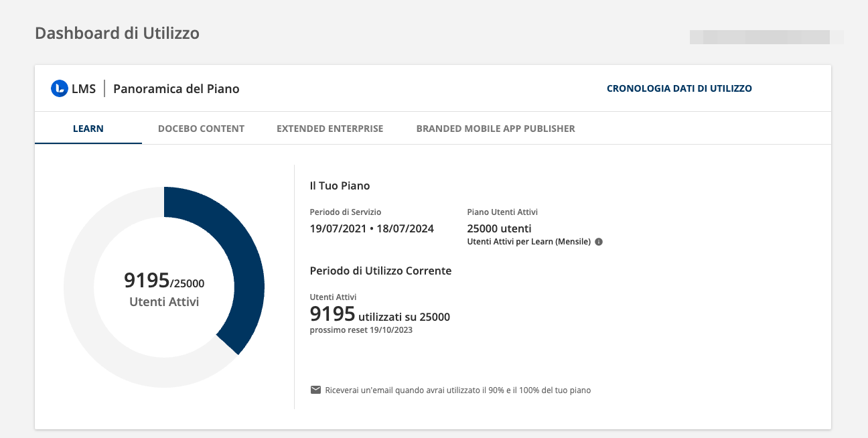
Task: Click the service period dates 19/07/2021 • 18/07/2024
Action: 372,228
